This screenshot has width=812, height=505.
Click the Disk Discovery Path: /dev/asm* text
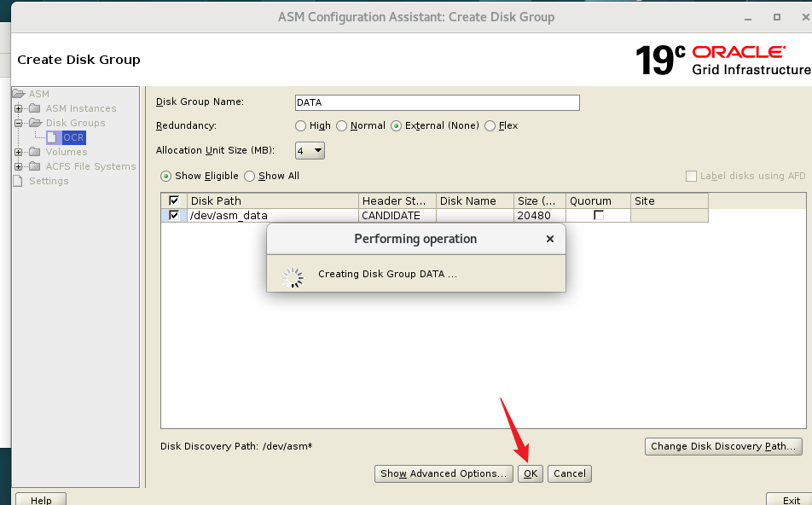pyautogui.click(x=236, y=446)
